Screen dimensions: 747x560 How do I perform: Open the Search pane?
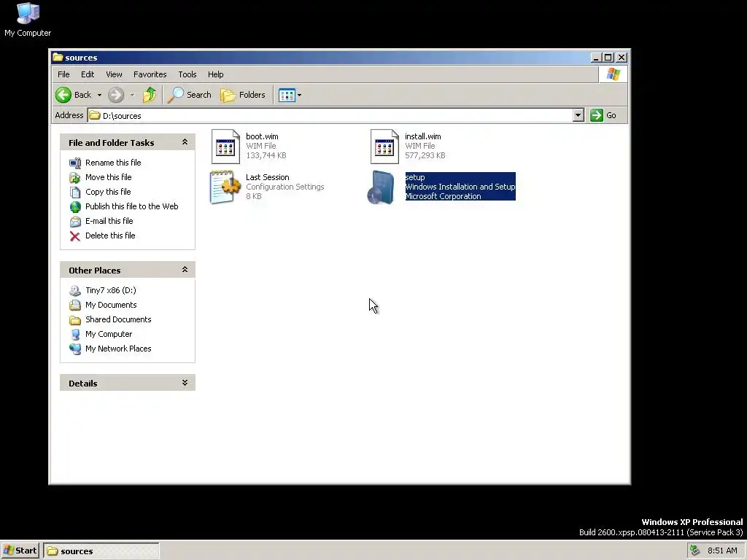tap(190, 95)
